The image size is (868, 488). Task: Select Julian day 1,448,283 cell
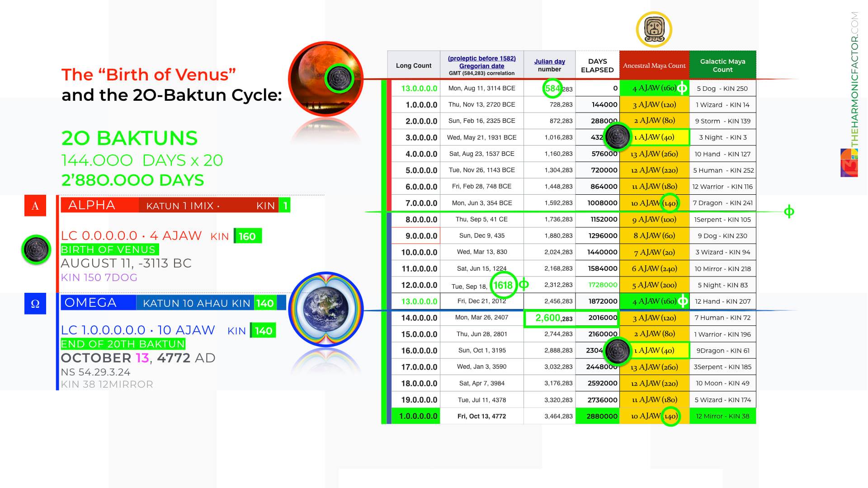coord(549,187)
